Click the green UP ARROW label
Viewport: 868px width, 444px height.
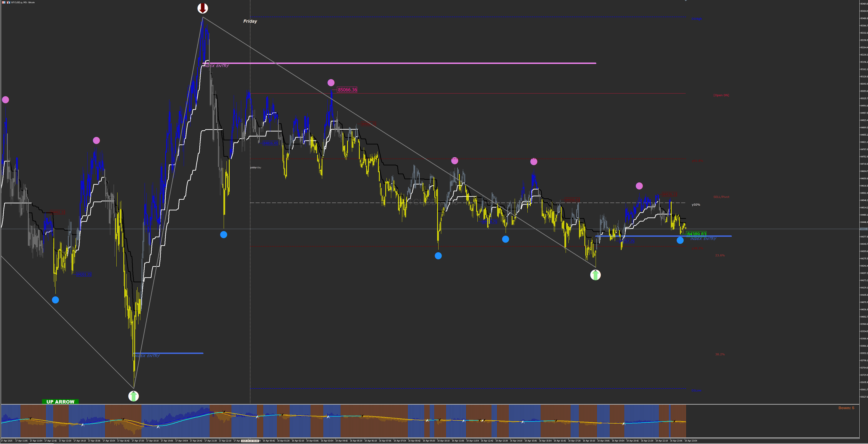(60, 401)
